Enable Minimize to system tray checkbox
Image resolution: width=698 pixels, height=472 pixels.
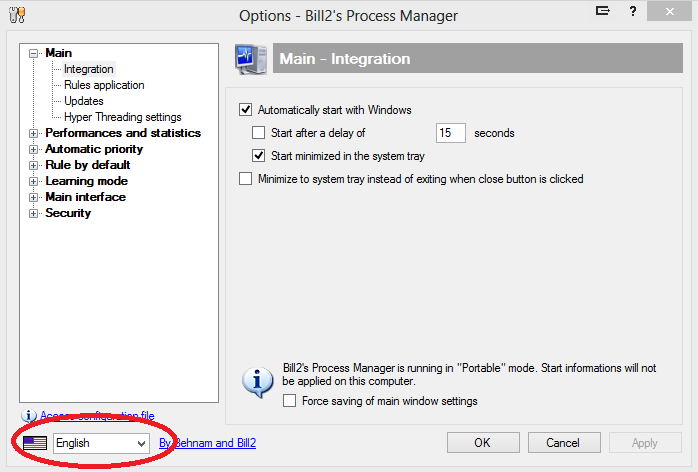pos(246,179)
